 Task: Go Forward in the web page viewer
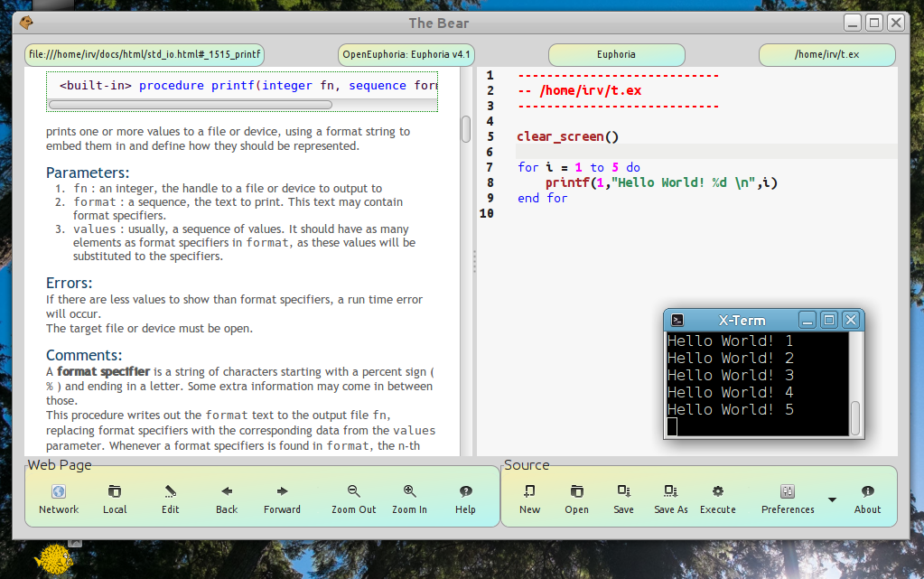point(283,492)
